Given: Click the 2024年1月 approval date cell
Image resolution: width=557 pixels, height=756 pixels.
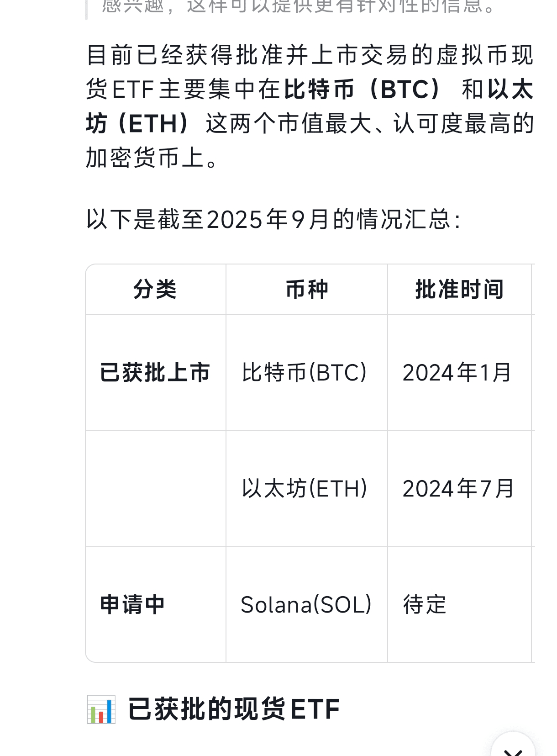Looking at the screenshot, I should [459, 373].
